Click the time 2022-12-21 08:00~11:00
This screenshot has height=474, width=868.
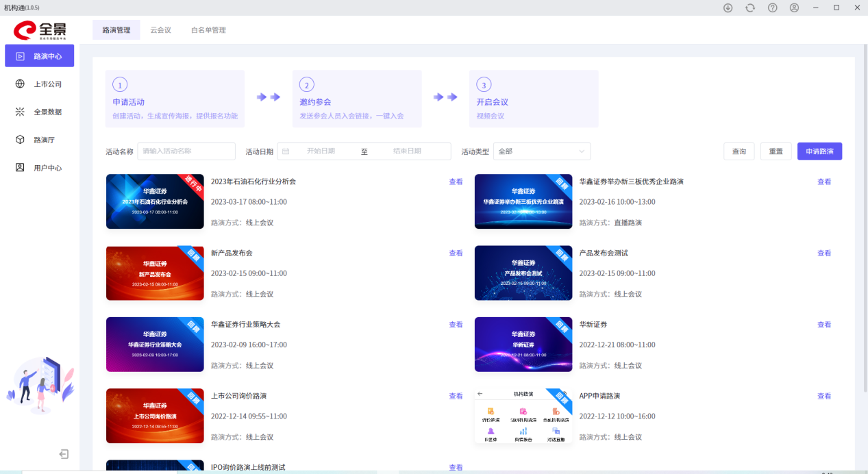click(x=617, y=345)
